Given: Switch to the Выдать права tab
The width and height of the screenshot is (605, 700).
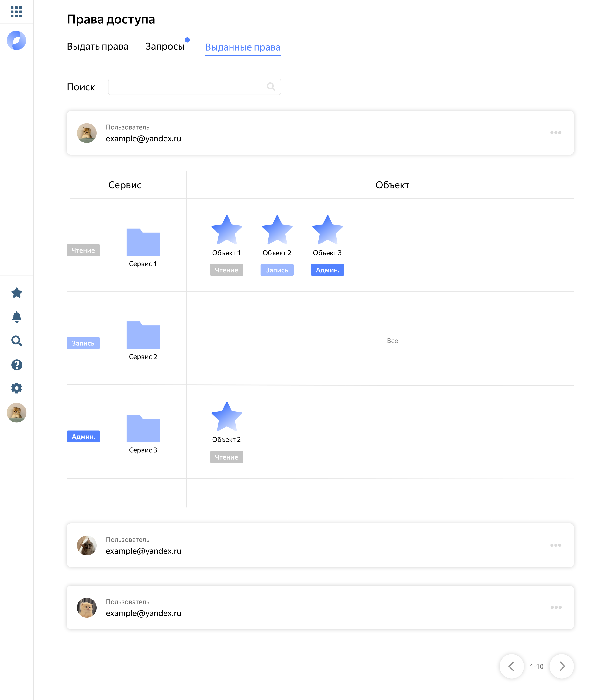Looking at the screenshot, I should pos(98,46).
